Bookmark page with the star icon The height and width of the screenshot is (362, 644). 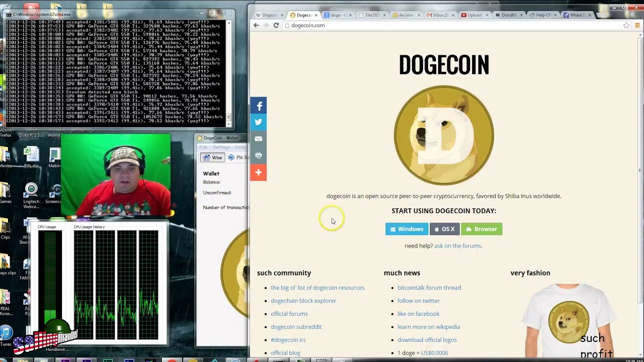[x=626, y=25]
